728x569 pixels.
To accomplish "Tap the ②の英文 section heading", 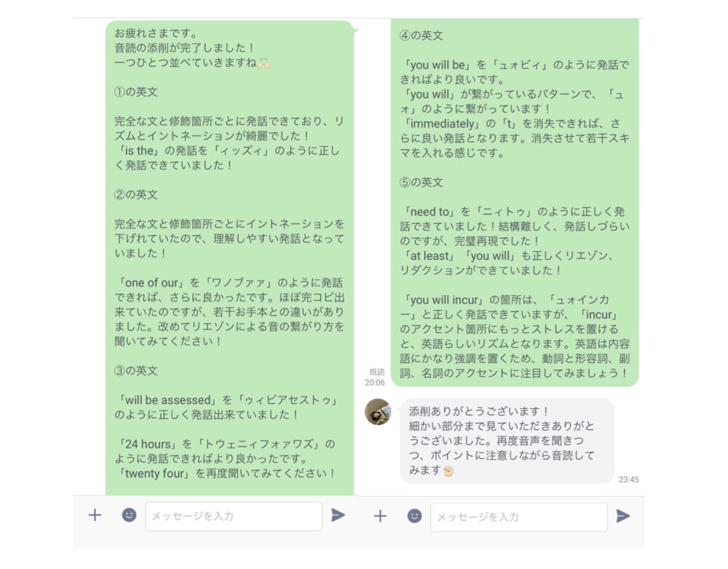I will coord(136,194).
